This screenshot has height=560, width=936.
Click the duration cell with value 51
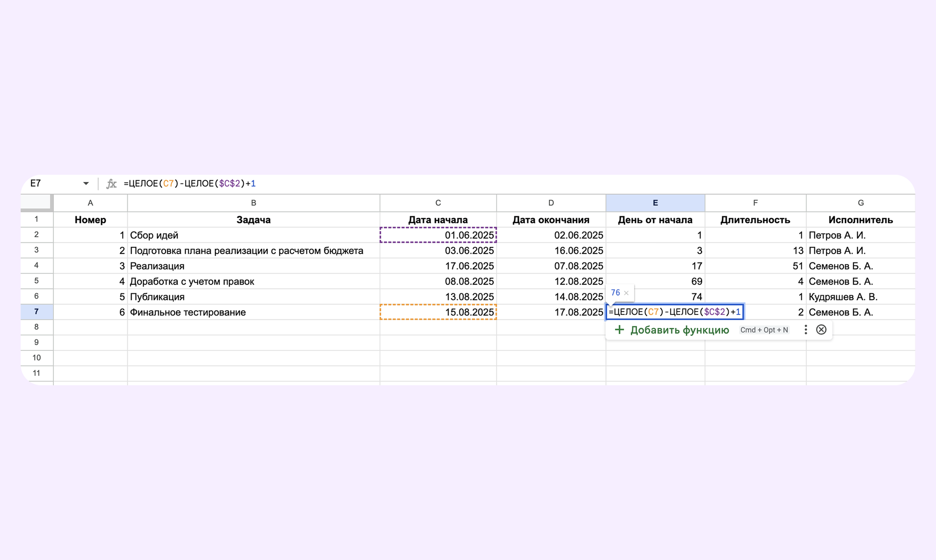755,266
